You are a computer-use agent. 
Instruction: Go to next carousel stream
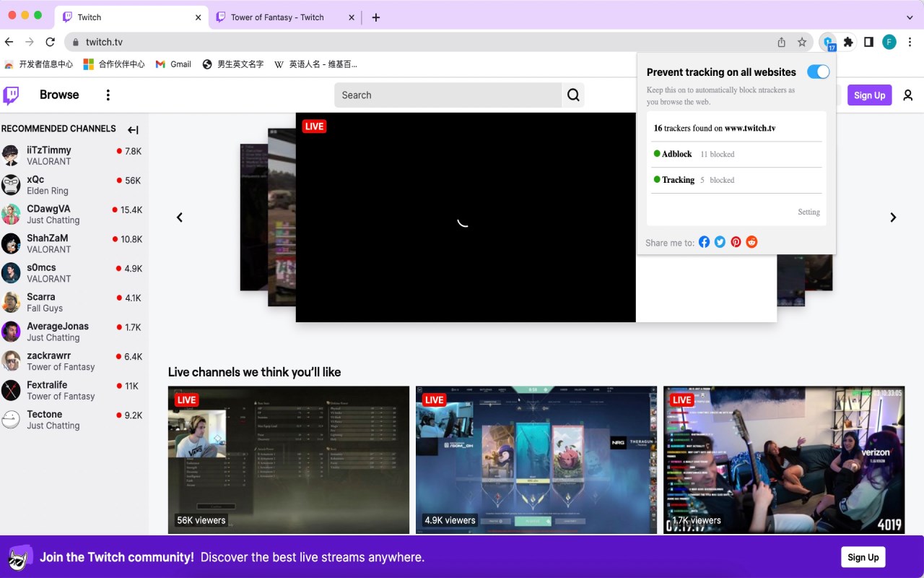click(893, 217)
